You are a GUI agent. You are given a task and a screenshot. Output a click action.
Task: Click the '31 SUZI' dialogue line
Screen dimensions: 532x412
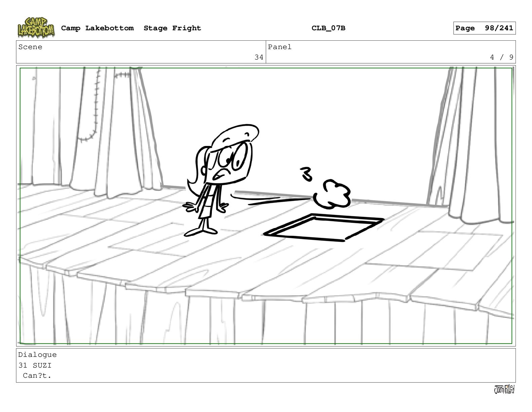tap(35, 365)
